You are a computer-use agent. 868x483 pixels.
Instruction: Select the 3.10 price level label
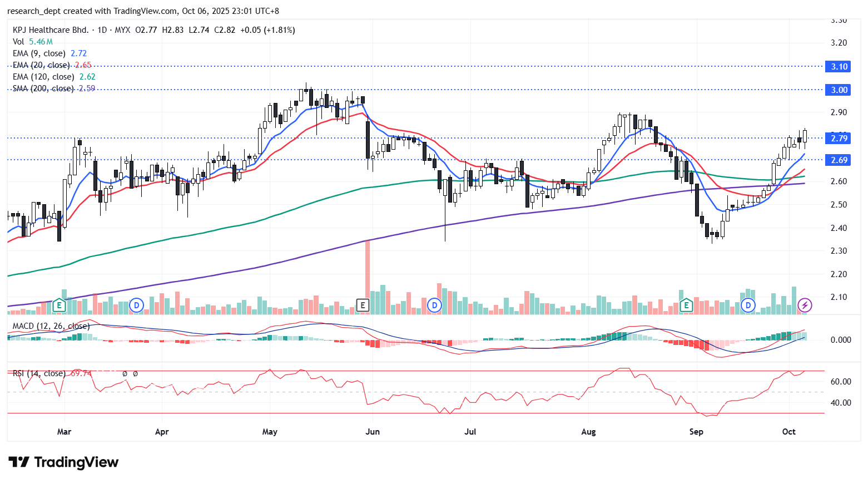pyautogui.click(x=839, y=67)
